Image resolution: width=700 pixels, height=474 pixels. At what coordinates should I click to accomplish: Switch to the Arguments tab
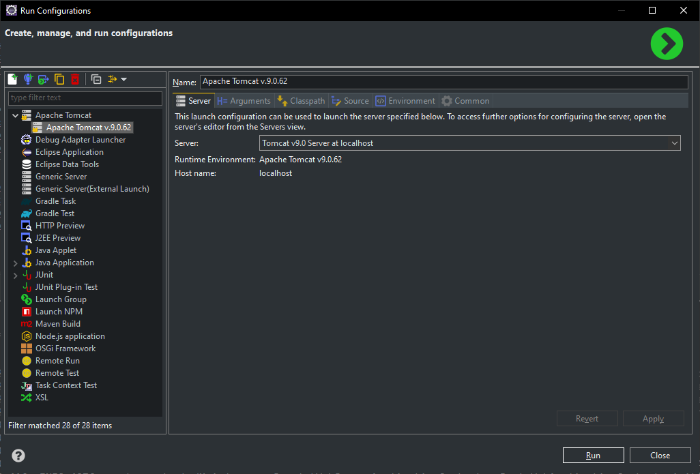244,101
